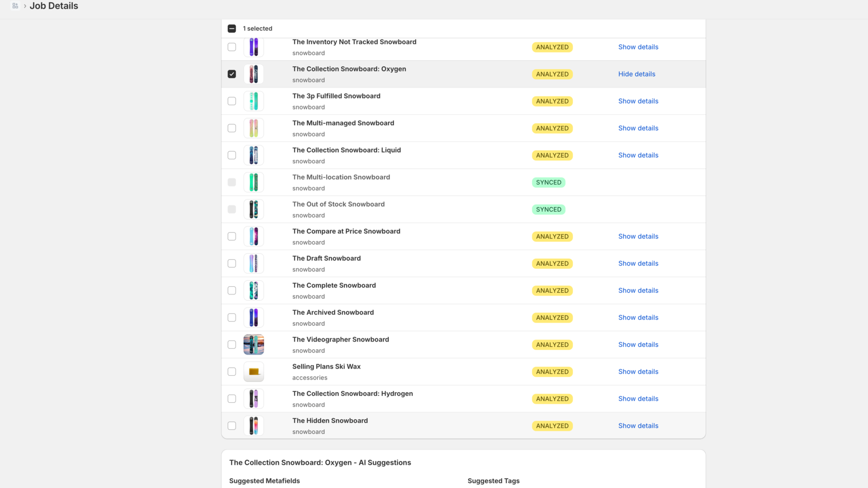Screen dimensions: 868x488
Task: Hide details for Collection Snowboard: Oxygen
Action: click(x=636, y=74)
